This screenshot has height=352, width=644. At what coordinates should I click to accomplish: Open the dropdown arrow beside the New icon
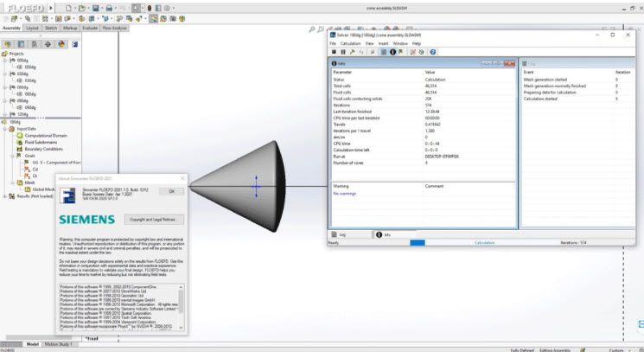coord(74,8)
